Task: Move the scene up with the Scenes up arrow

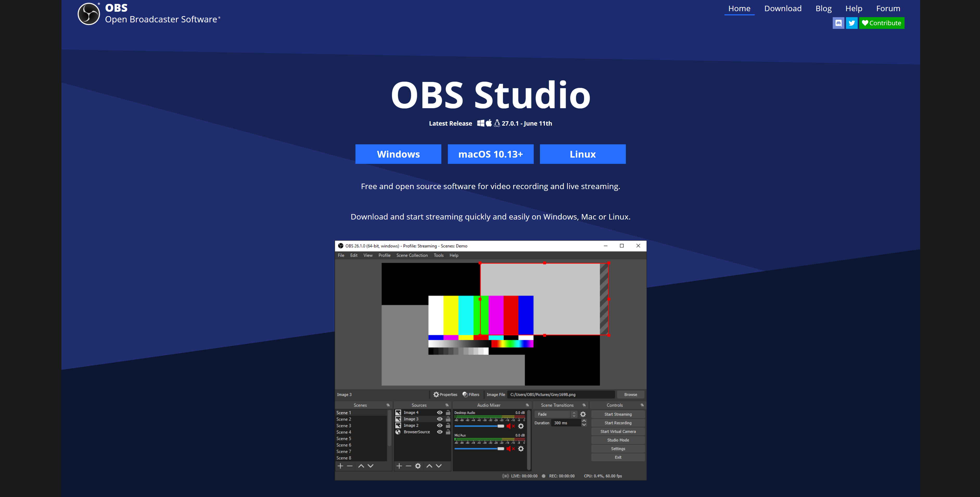Action: 361,466
